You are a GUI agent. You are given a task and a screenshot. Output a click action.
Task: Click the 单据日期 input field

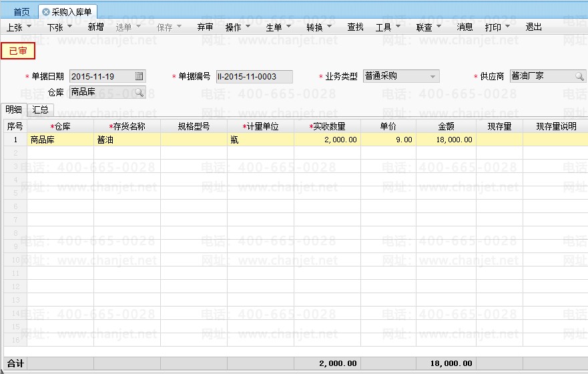tap(107, 76)
